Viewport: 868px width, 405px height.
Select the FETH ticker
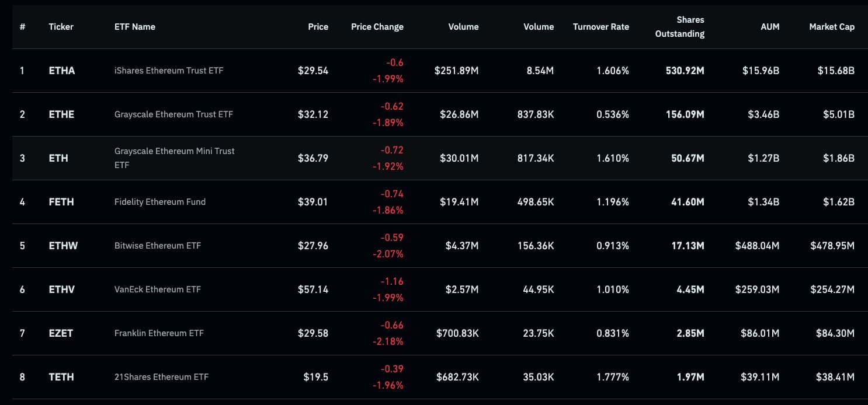click(61, 202)
